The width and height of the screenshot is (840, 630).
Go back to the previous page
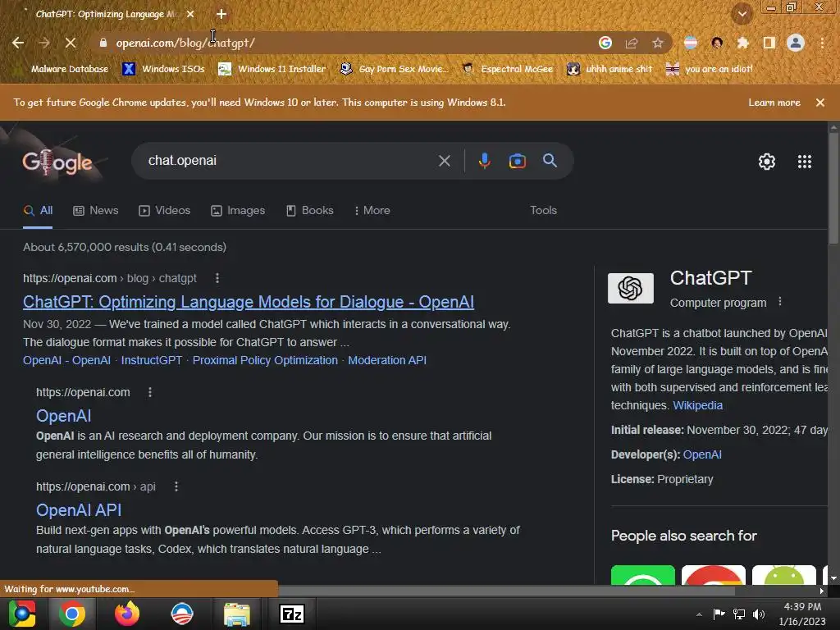click(18, 43)
